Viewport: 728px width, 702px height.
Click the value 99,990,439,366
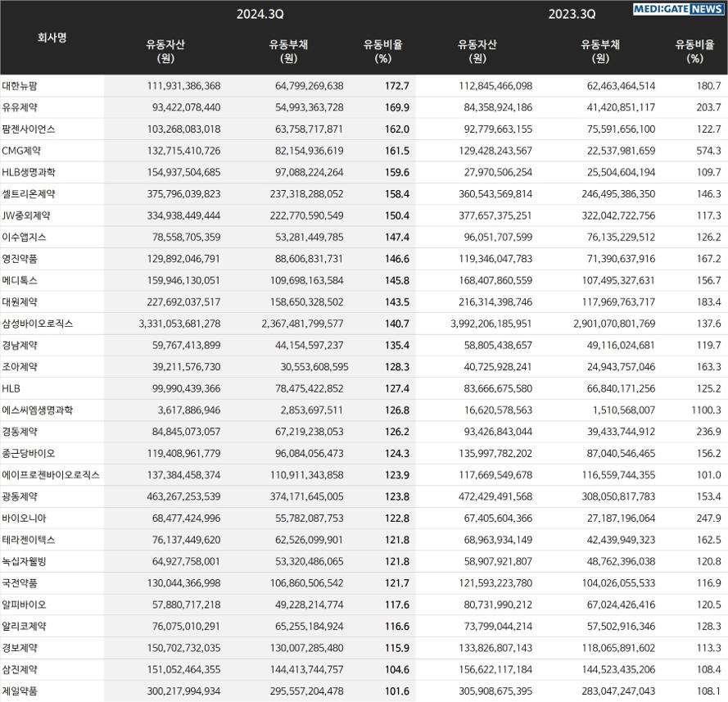pyautogui.click(x=186, y=388)
